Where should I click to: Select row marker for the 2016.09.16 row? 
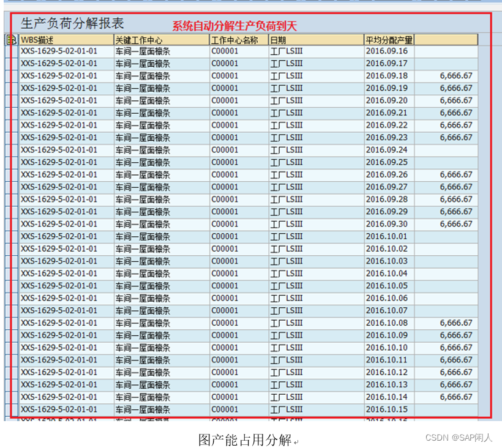12,51
